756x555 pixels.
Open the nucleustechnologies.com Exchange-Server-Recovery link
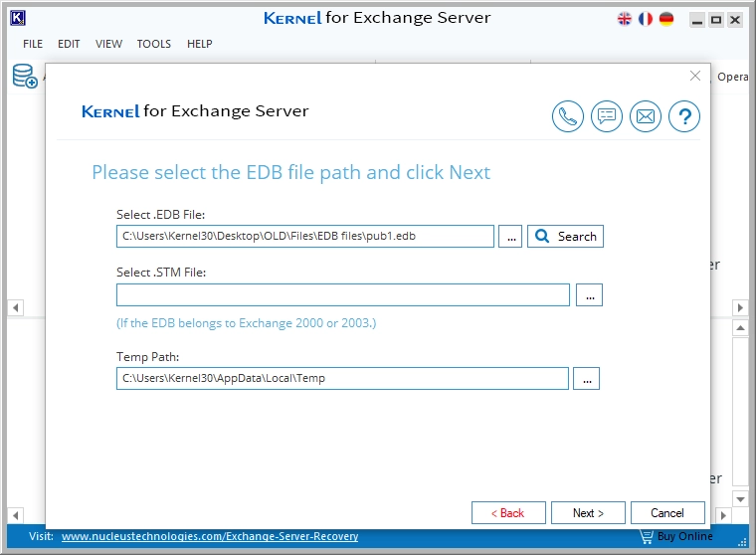210,536
